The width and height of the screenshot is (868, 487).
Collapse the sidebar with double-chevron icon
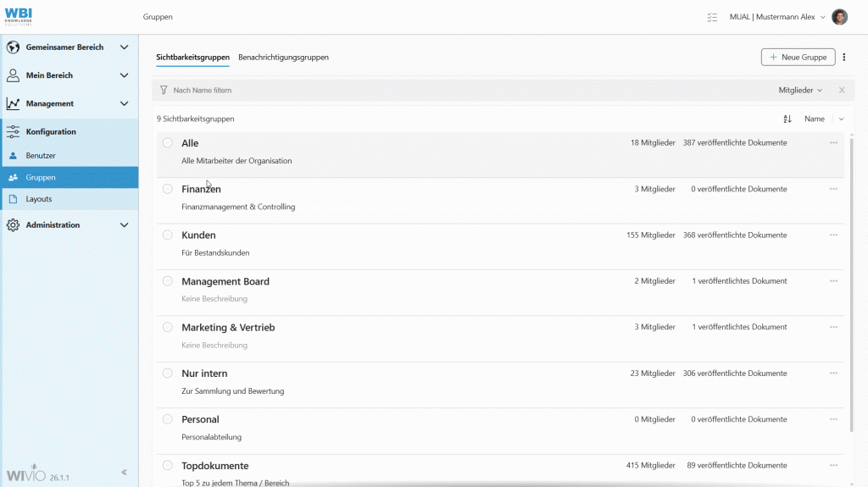124,472
